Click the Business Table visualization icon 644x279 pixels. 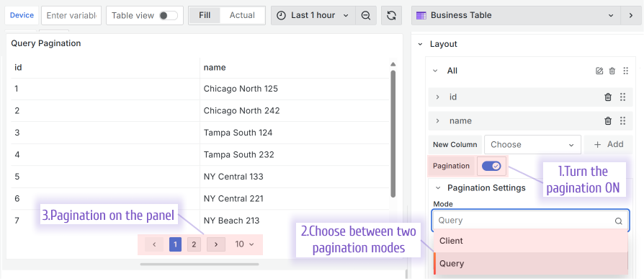(x=421, y=16)
